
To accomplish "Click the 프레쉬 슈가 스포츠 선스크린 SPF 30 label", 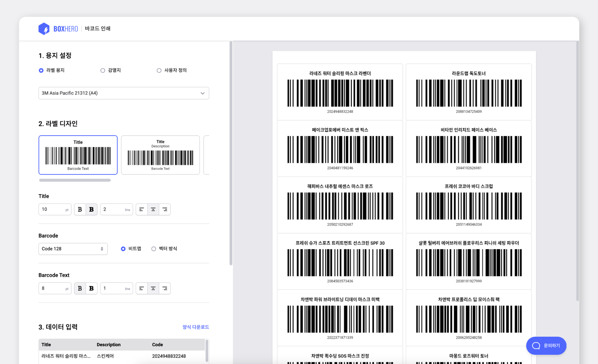I will [x=340, y=261].
